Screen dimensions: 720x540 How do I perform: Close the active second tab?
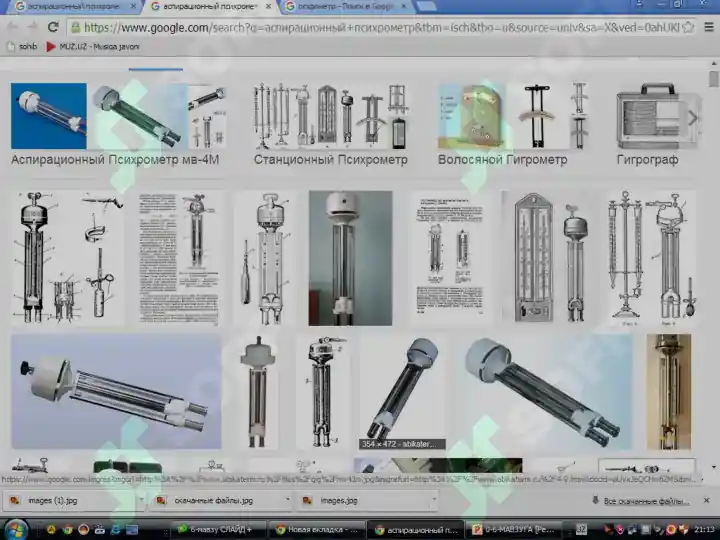coord(269,6)
